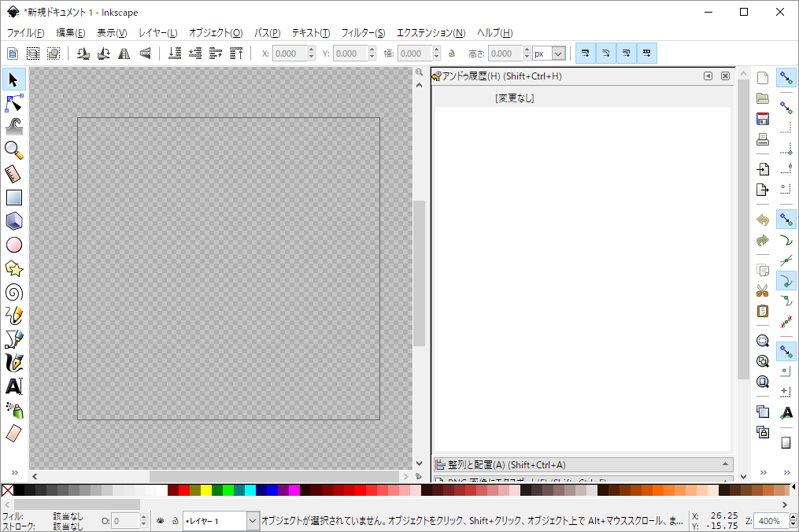The width and height of the screenshot is (799, 532).
Task: Click the Paste clipboard icon
Action: [762, 311]
